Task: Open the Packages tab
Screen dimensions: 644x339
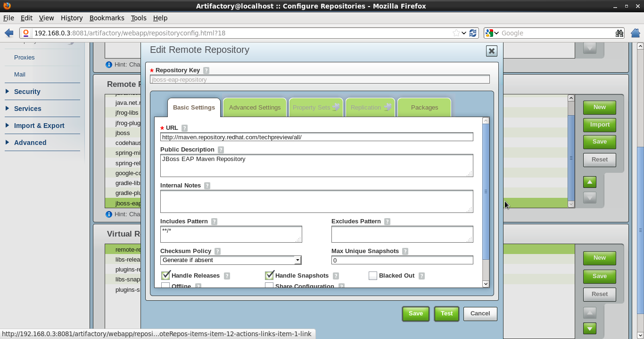Action: coord(424,108)
